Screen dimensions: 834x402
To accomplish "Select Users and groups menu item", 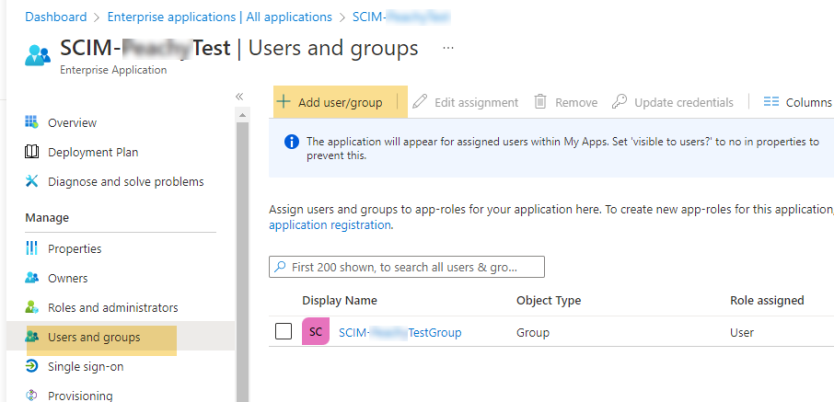I will coord(94,338).
